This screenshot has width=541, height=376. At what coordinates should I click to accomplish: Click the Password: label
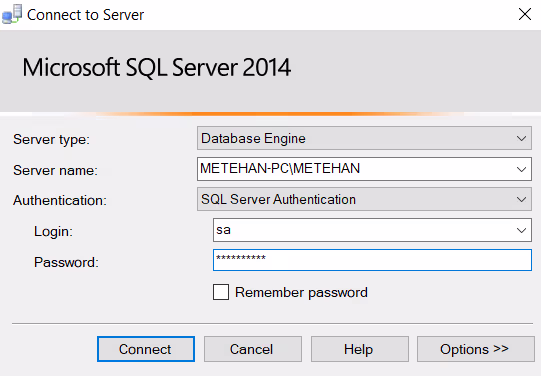click(66, 263)
